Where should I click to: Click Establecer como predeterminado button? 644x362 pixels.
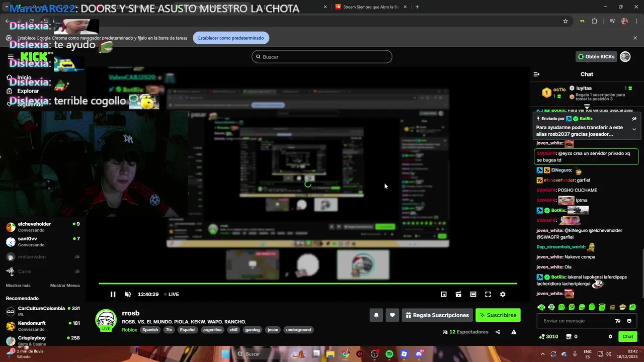[x=231, y=38]
